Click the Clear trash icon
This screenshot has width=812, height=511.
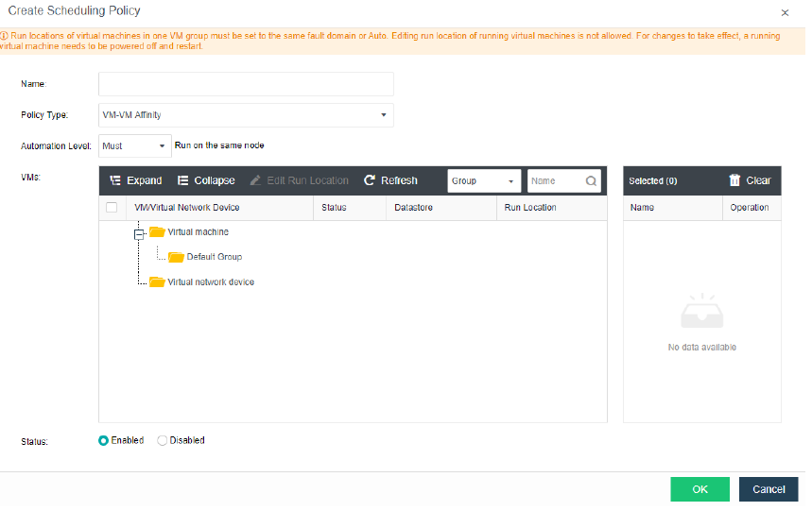pyautogui.click(x=734, y=180)
